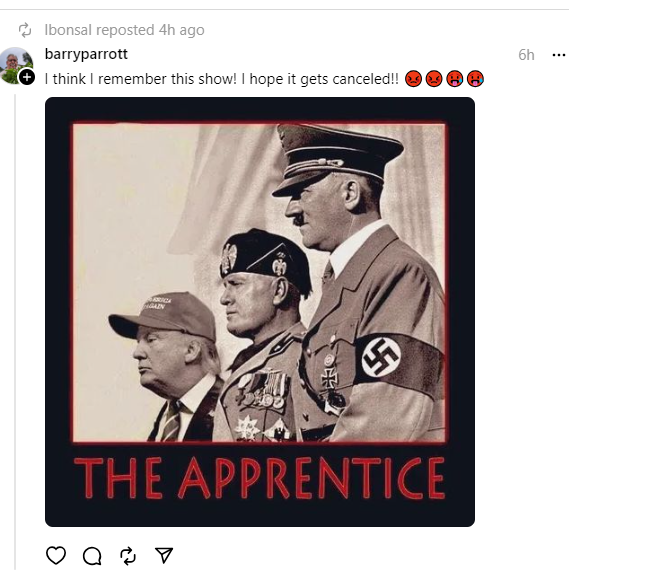Open the three-dot more options menu
The width and height of the screenshot is (658, 570).
click(x=559, y=55)
